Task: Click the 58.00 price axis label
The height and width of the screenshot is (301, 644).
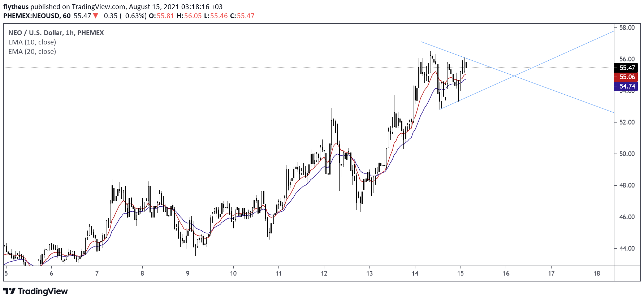Action: 627,27
